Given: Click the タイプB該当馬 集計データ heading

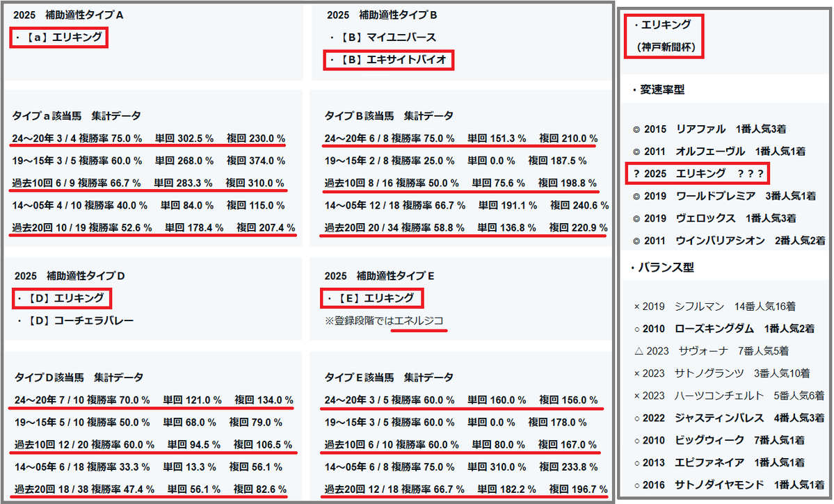Looking at the screenshot, I should 389,116.
